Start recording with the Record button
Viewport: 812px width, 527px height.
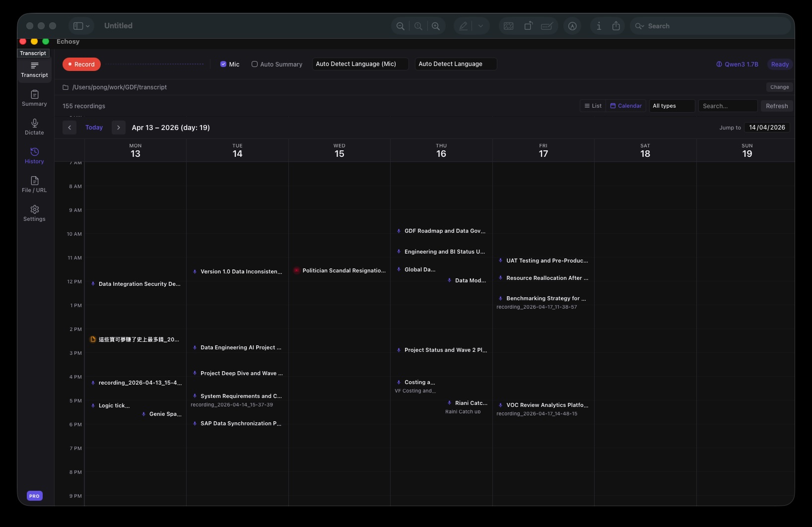tap(81, 64)
